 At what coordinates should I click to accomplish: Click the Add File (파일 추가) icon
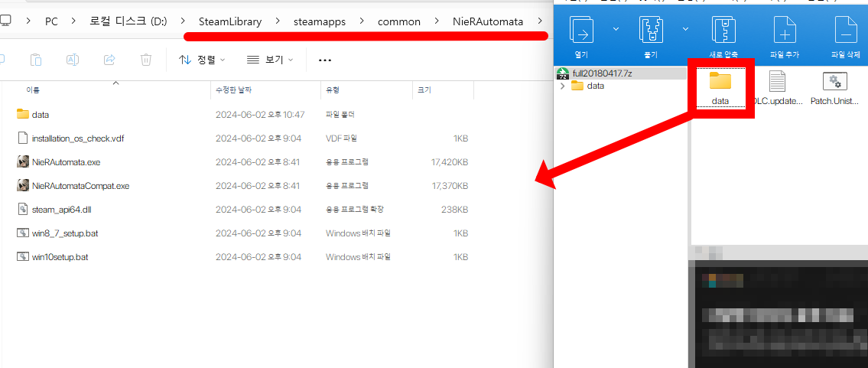point(784,31)
